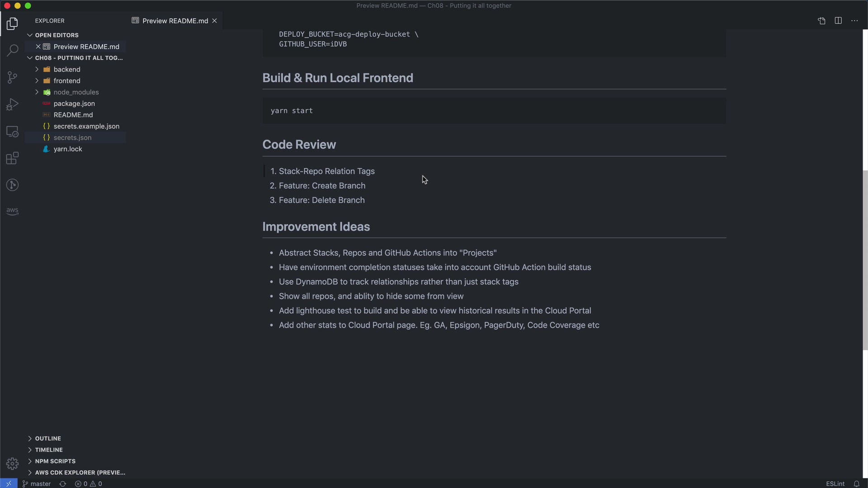Open the Source Control view
The height and width of the screenshot is (488, 868).
point(12,77)
